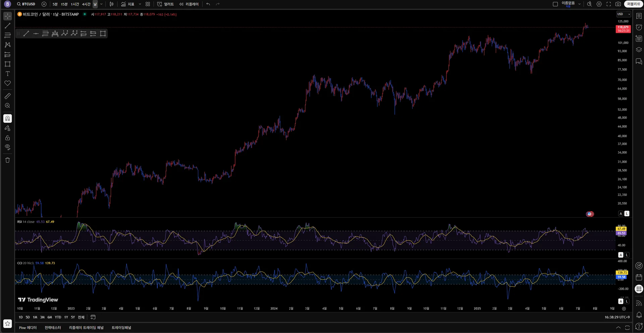Select the trend line tool in left sidebar
This screenshot has width=644, height=333.
(x=7, y=26)
